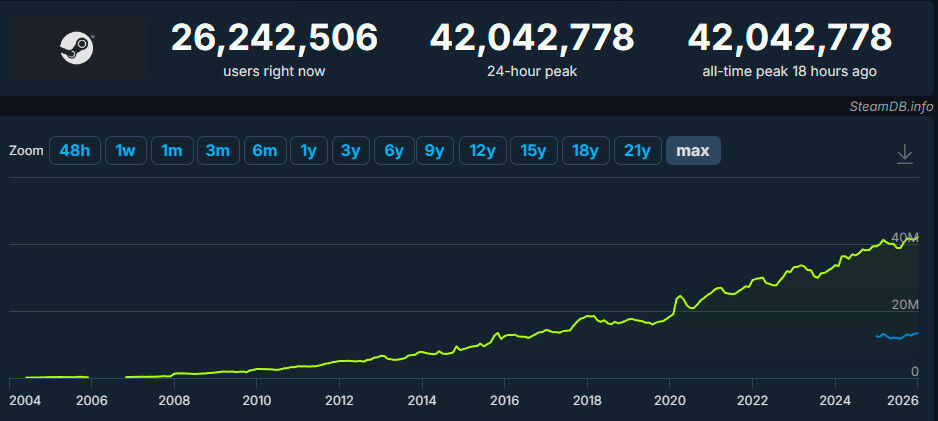Zoom the chart to 6m

[x=264, y=151]
